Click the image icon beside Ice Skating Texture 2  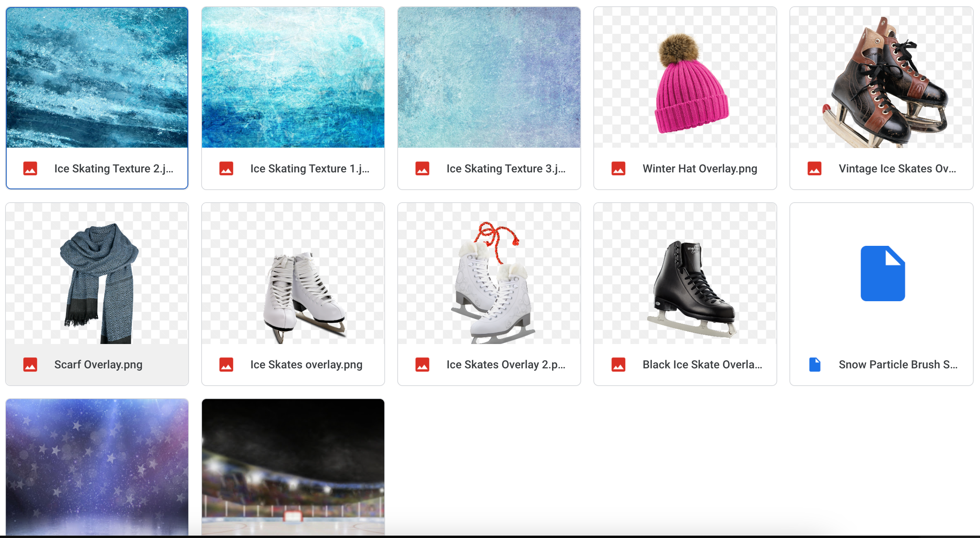tap(30, 168)
